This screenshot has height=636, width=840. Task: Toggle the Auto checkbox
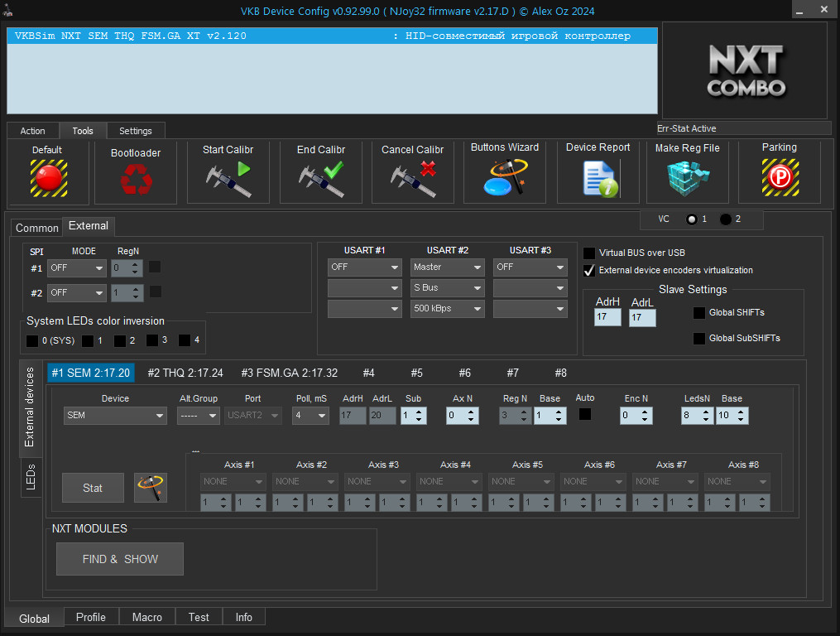(x=585, y=414)
